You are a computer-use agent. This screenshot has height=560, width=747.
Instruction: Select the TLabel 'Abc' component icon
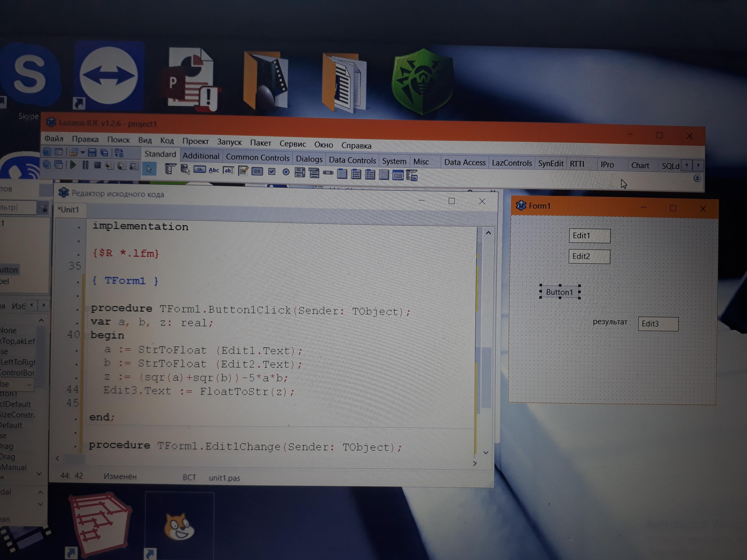coord(214,170)
